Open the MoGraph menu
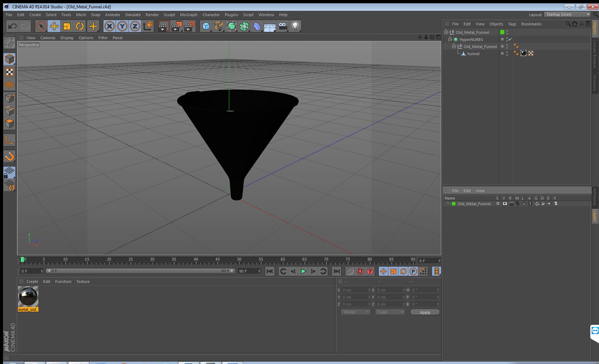Viewport: 599px width, 364px height. (188, 15)
